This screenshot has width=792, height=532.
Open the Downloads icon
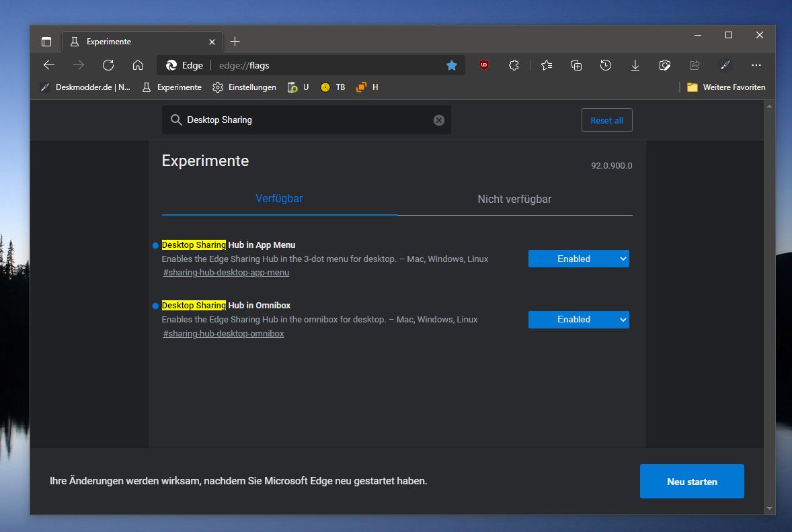[635, 65]
